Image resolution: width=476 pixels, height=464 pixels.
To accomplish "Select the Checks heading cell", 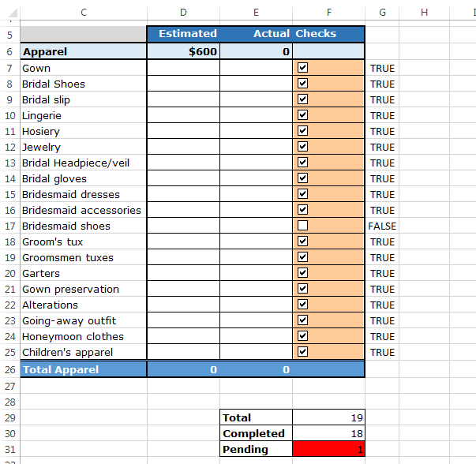I will 328,34.
